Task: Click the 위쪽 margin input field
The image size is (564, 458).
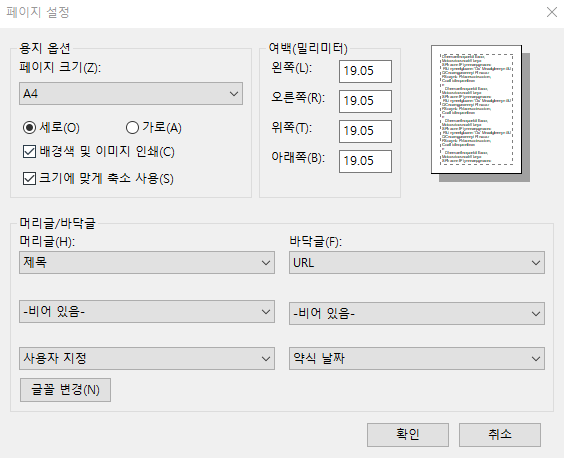Action: pyautogui.click(x=365, y=131)
